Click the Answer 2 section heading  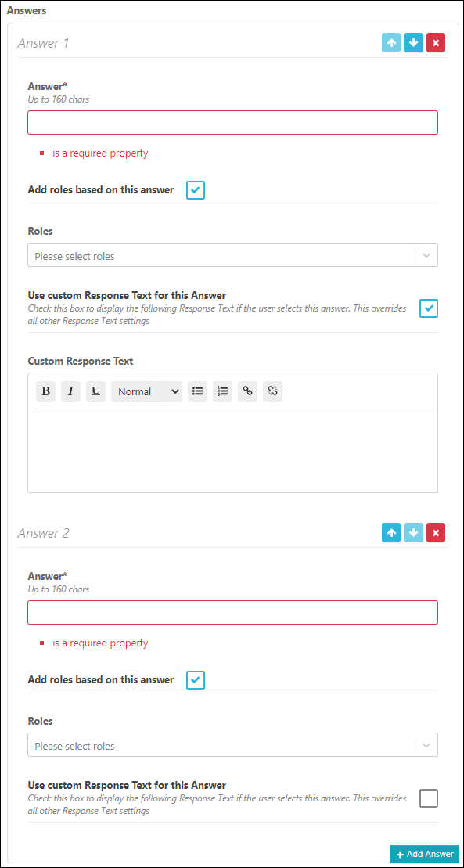[43, 533]
